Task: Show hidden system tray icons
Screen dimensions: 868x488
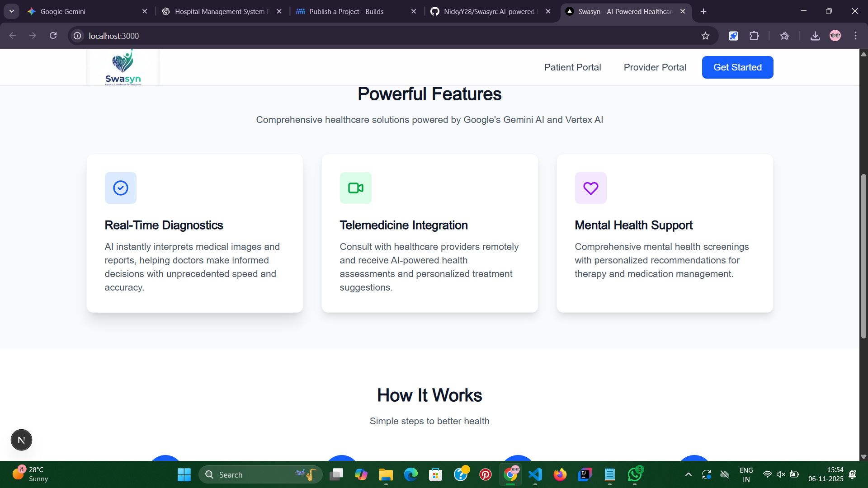Action: (688, 474)
